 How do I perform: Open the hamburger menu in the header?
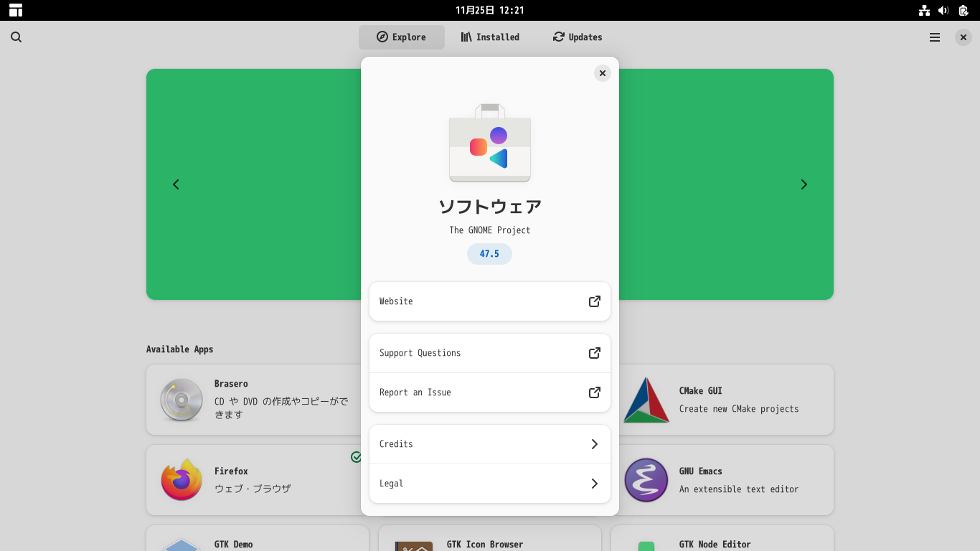click(934, 37)
